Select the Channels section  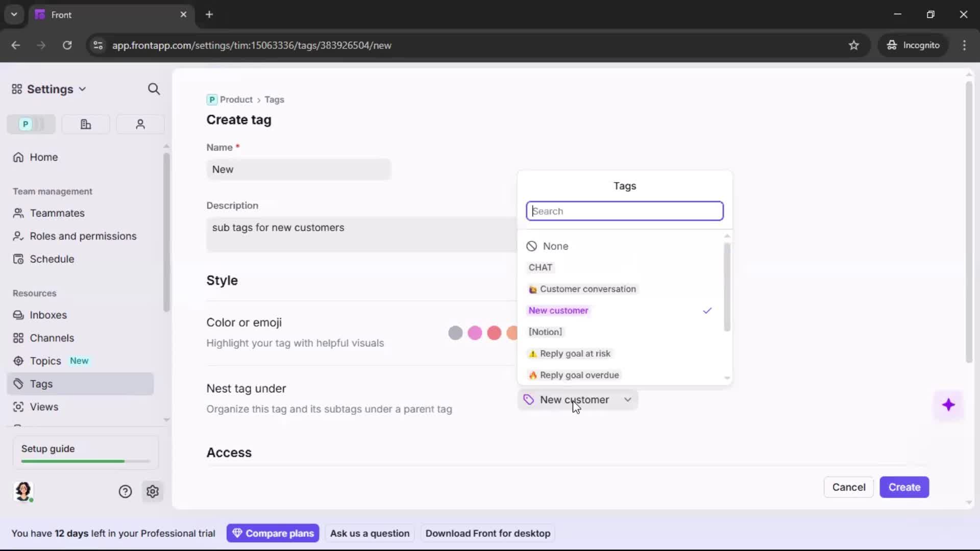(x=52, y=338)
